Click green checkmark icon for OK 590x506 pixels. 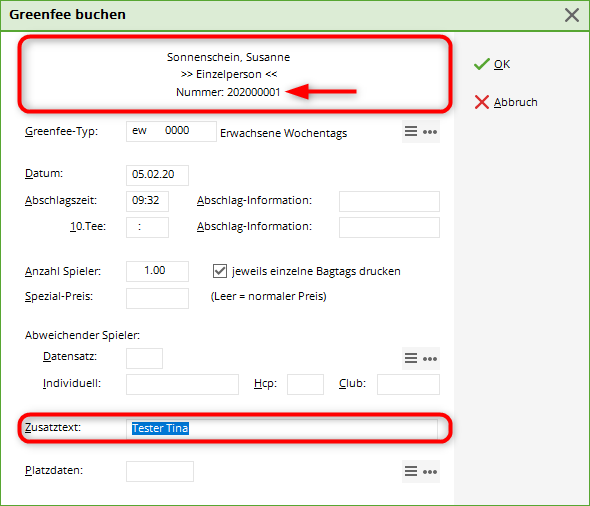click(x=482, y=64)
